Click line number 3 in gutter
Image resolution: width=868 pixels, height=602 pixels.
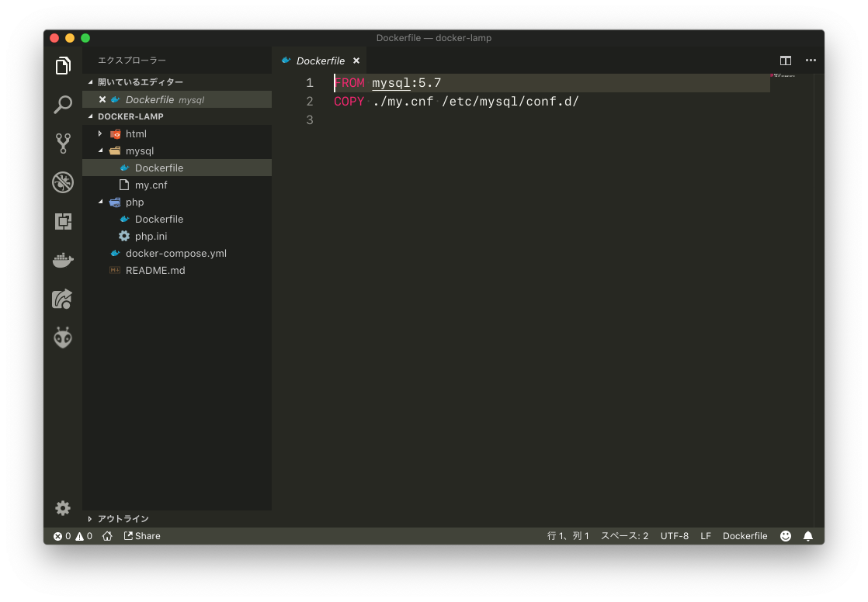(x=310, y=120)
